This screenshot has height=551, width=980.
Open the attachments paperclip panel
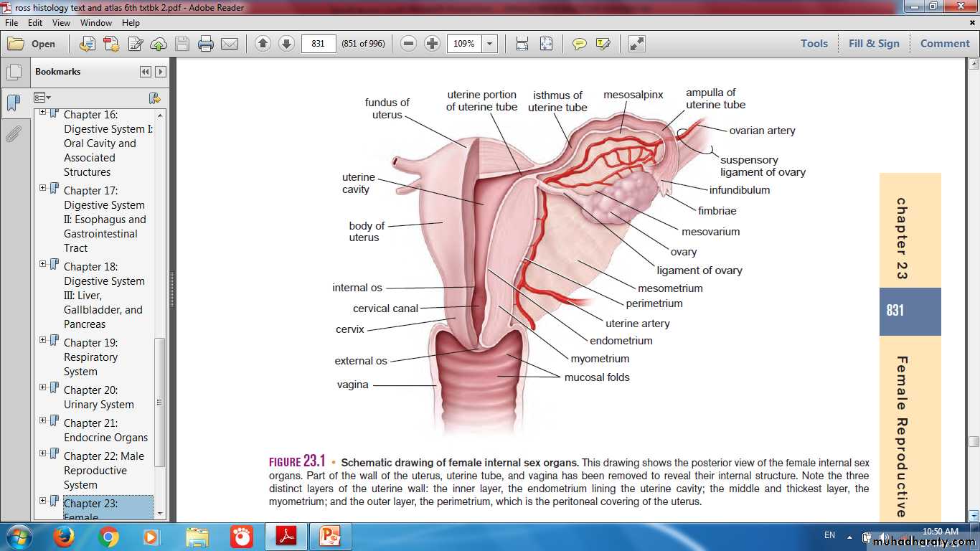click(13, 134)
